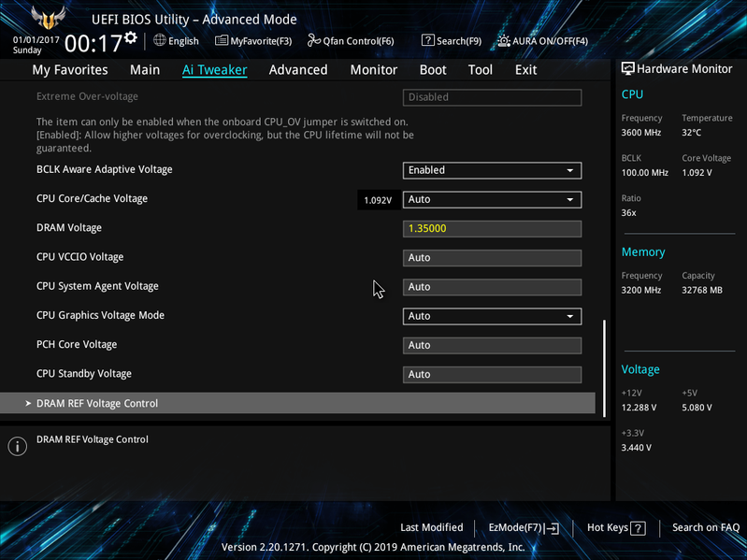The image size is (747, 560).
Task: Click the 00:17 clock display
Action: [93, 43]
